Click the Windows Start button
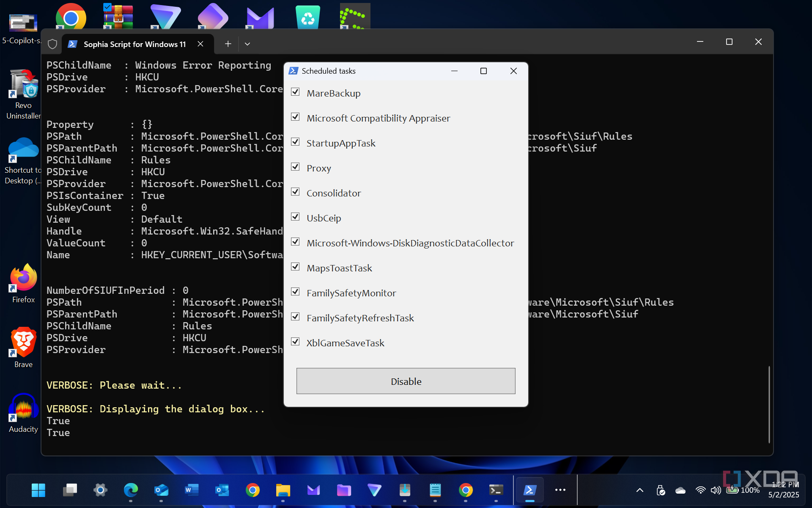 [x=38, y=490]
